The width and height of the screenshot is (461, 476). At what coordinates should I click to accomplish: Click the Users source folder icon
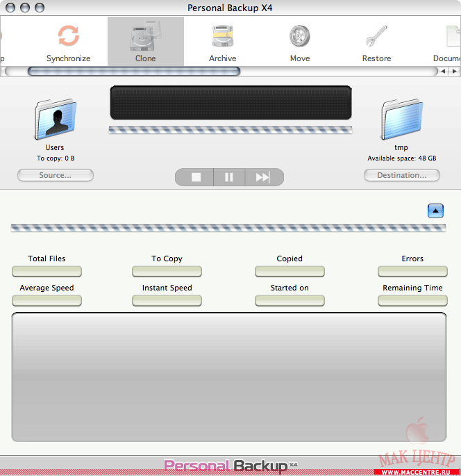pyautogui.click(x=56, y=119)
